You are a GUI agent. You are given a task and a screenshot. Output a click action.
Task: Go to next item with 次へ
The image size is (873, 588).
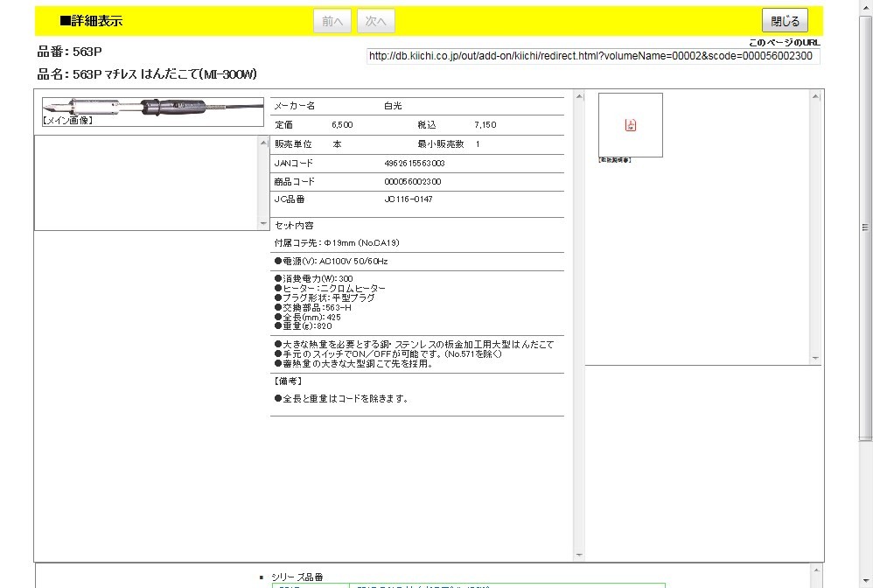click(376, 21)
